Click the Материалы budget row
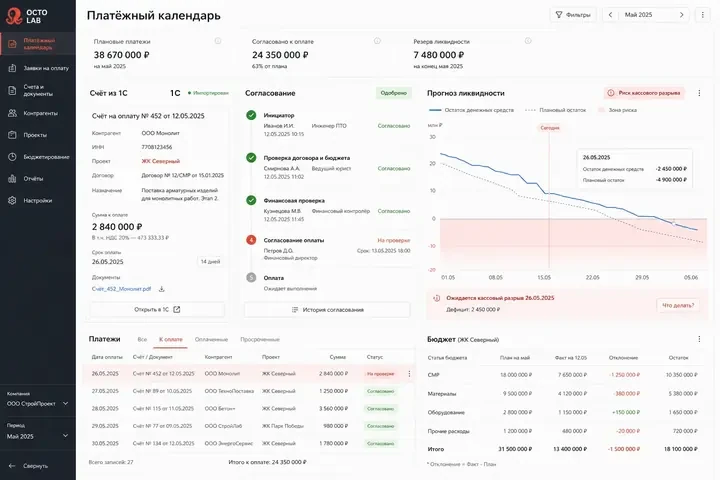The height and width of the screenshot is (480, 720). point(565,394)
